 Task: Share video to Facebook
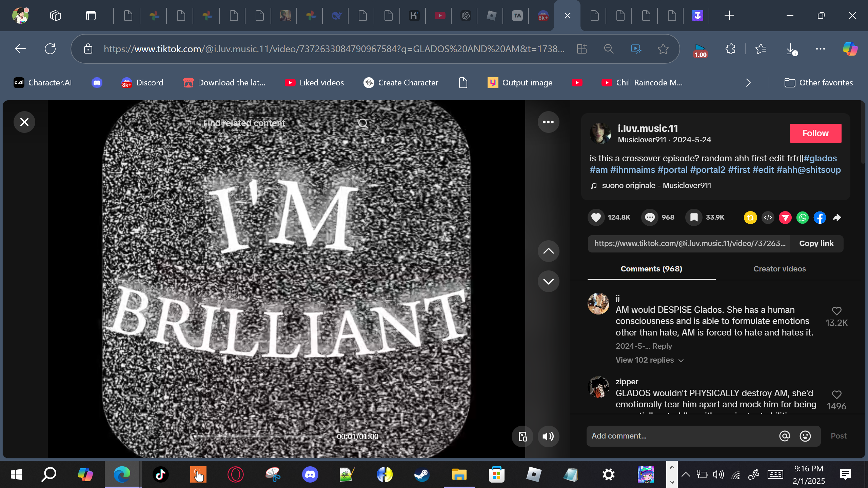pyautogui.click(x=820, y=218)
